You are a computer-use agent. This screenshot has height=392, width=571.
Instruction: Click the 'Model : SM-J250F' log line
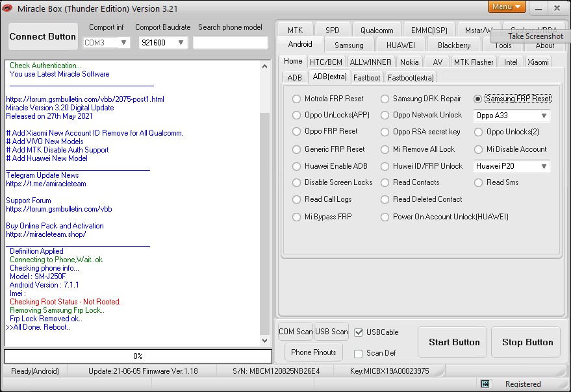pos(38,276)
